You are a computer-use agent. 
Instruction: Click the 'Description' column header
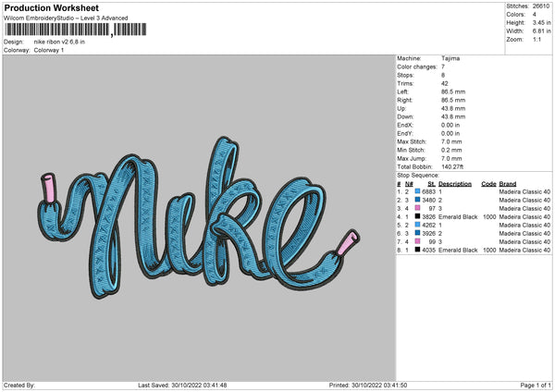coord(455,184)
